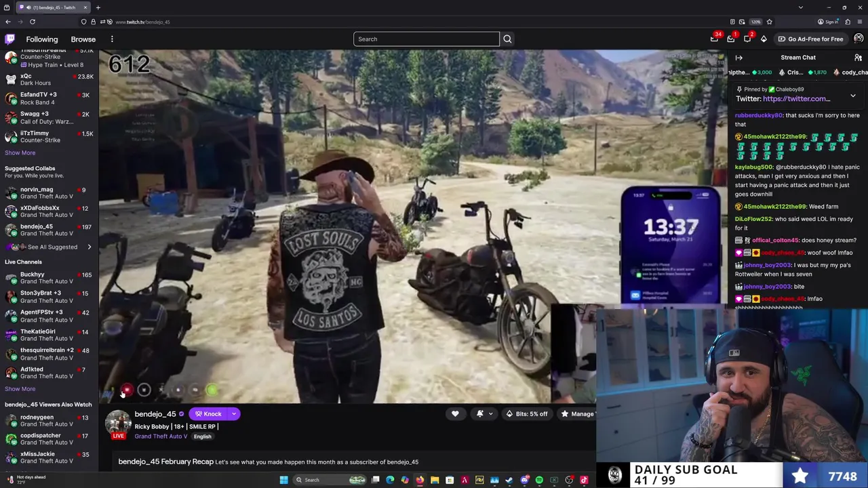
Task: Open the dropdown chevron beside notification bell
Action: 490,414
